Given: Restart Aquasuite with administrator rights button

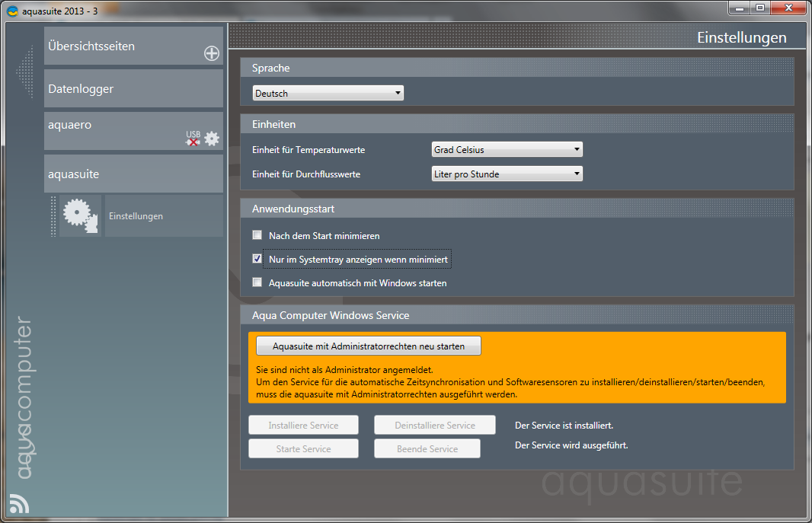Looking at the screenshot, I should coord(369,346).
